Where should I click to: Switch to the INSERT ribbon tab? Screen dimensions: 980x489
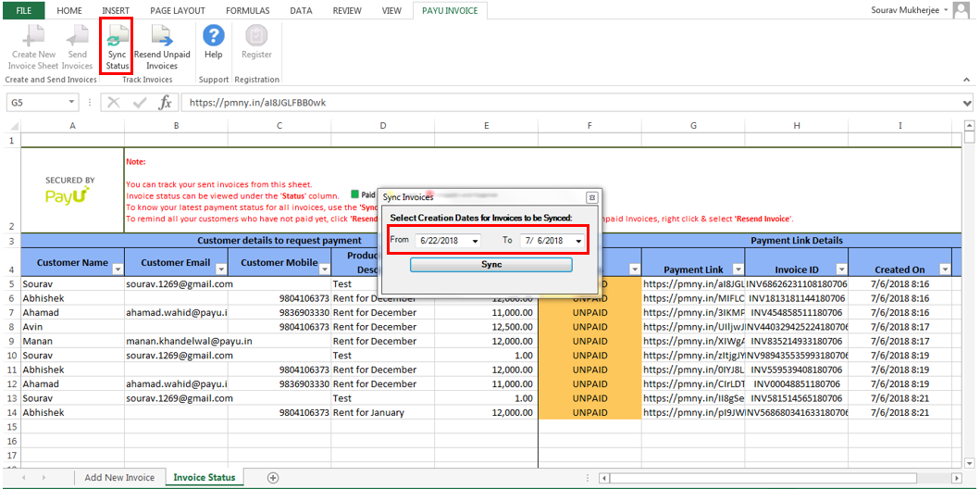click(116, 10)
